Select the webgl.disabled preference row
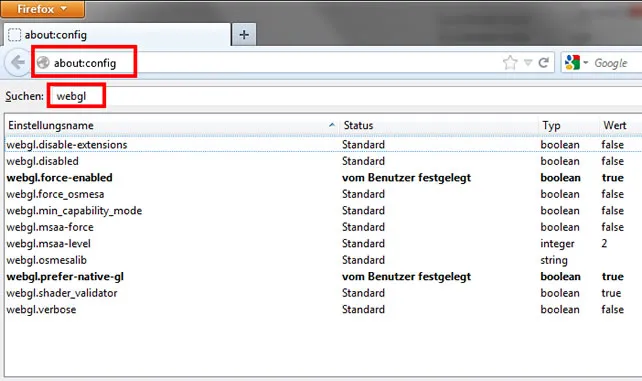The height and width of the screenshot is (381, 642). pos(323,161)
